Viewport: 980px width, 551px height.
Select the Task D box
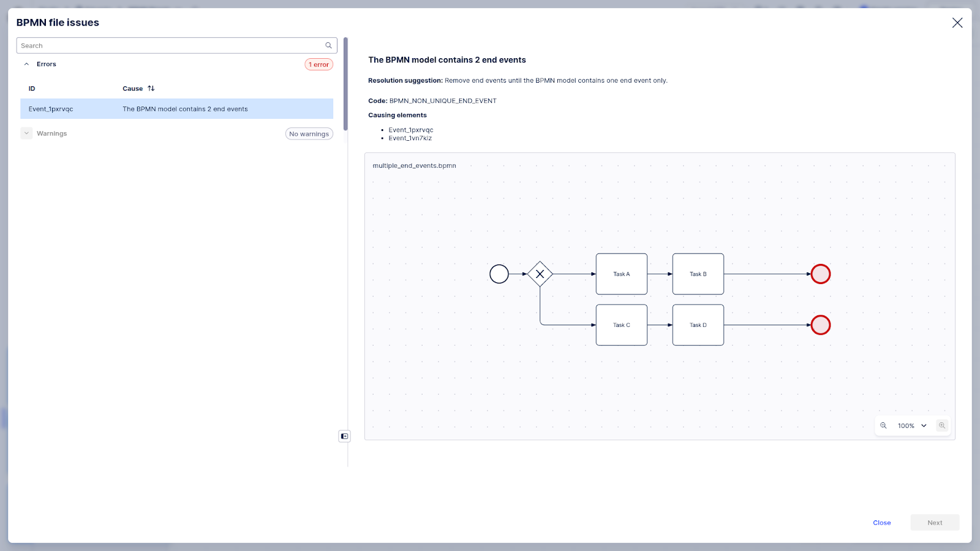pos(698,325)
